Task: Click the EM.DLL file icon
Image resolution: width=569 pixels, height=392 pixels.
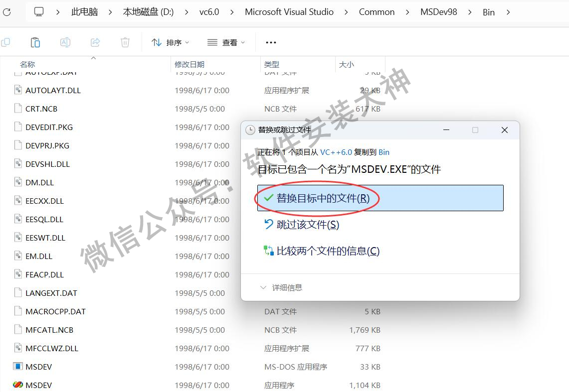Action: click(18, 256)
